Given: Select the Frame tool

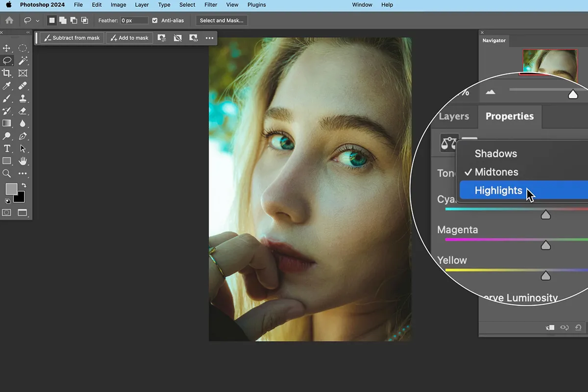Looking at the screenshot, I should click(23, 73).
